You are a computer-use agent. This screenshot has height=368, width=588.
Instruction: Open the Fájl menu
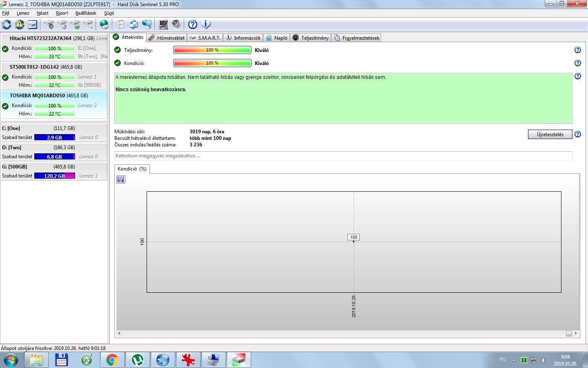tap(6, 13)
